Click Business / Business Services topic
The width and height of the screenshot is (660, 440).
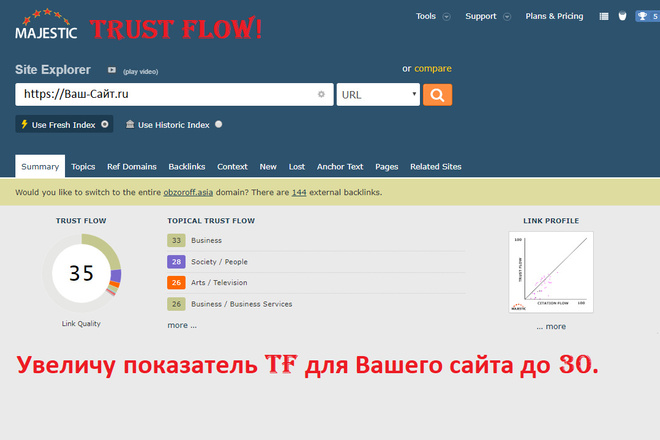pos(242,304)
